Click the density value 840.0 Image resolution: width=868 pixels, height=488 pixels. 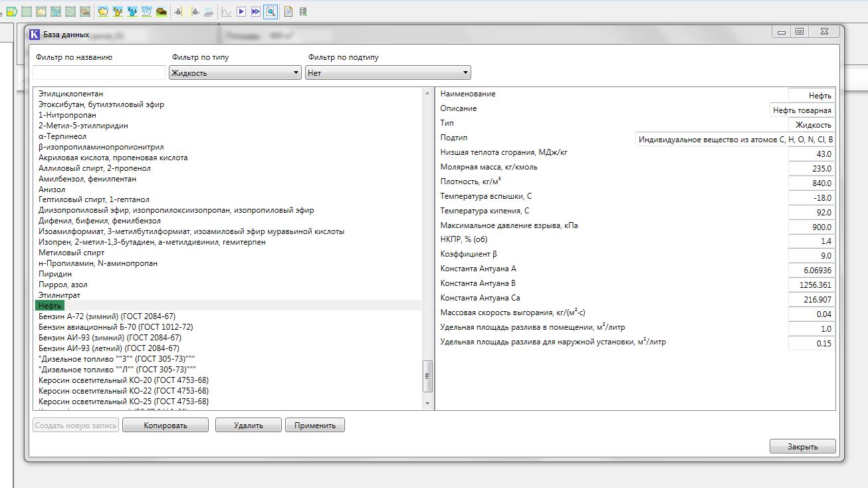[x=812, y=183]
